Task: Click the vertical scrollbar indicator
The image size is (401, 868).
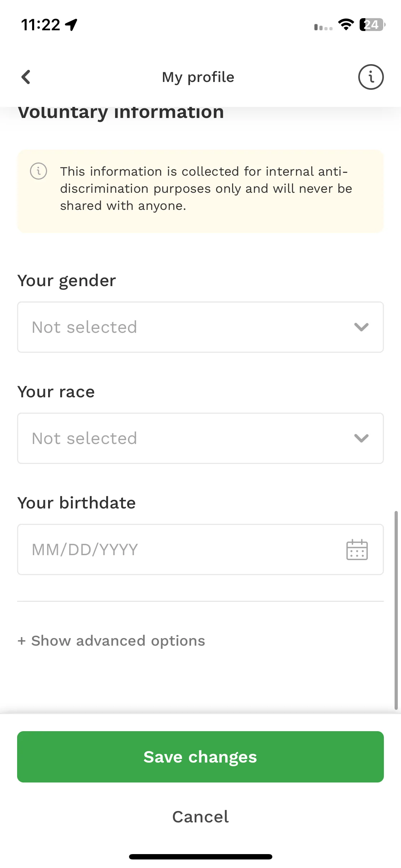Action: [396, 610]
